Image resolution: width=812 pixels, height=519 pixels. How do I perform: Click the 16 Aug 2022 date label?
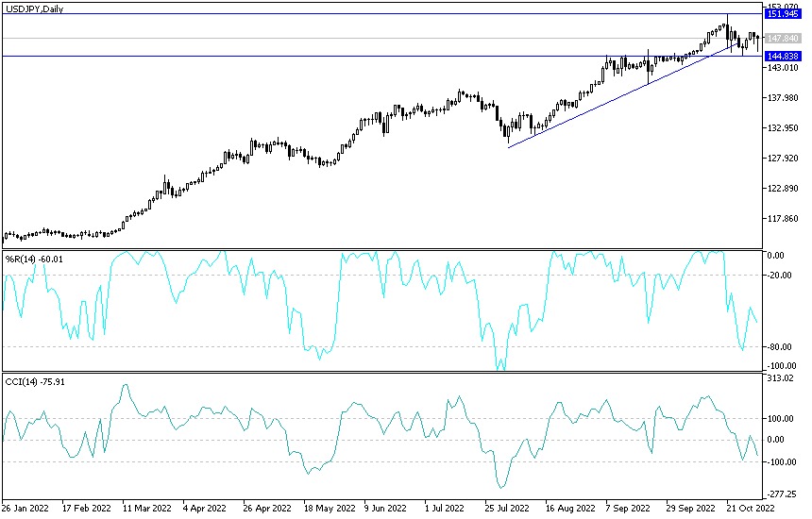pos(570,508)
